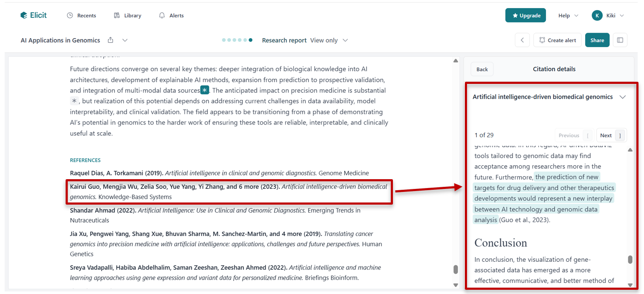Screen dimensions: 644x294
Task: Click the Alerts bell icon
Action: pyautogui.click(x=162, y=16)
